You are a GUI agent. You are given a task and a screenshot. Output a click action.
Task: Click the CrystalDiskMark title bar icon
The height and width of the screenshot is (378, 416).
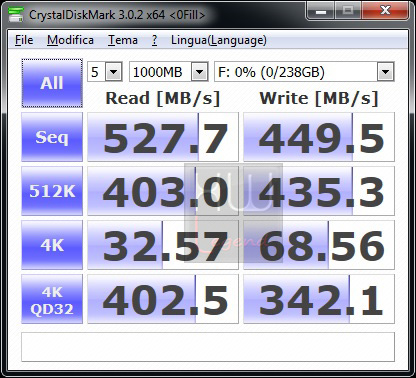click(x=16, y=15)
